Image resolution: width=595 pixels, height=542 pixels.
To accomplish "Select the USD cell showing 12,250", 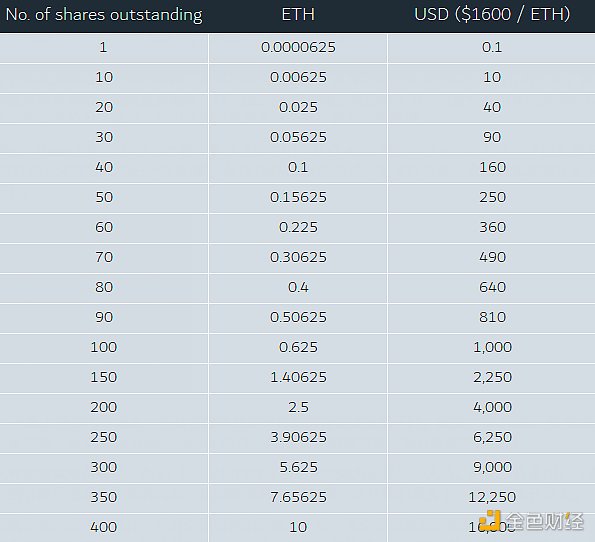I will pyautogui.click(x=492, y=498).
